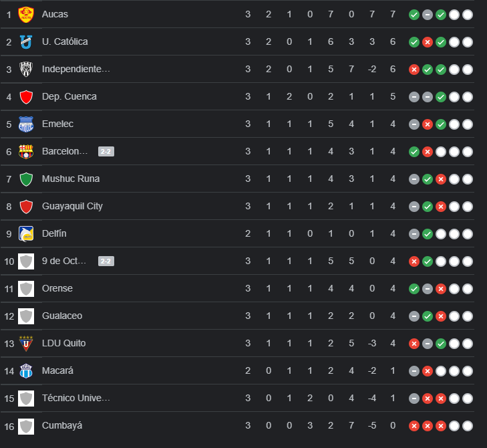487x448 pixels.
Task: Click the 2-2 live score badge for Barcelona
Action: (106, 151)
